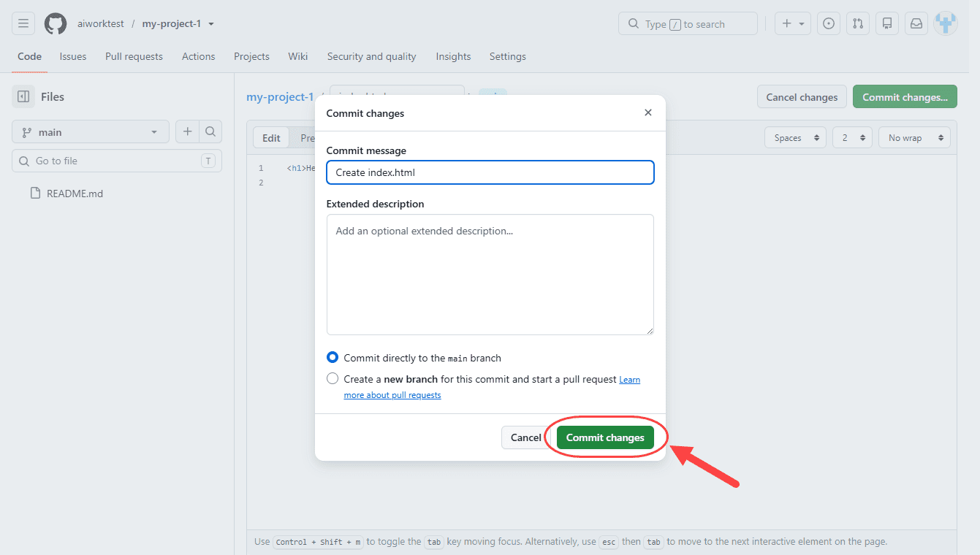This screenshot has height=555, width=980.
Task: Click Cancel in the commit dialog
Action: click(525, 437)
